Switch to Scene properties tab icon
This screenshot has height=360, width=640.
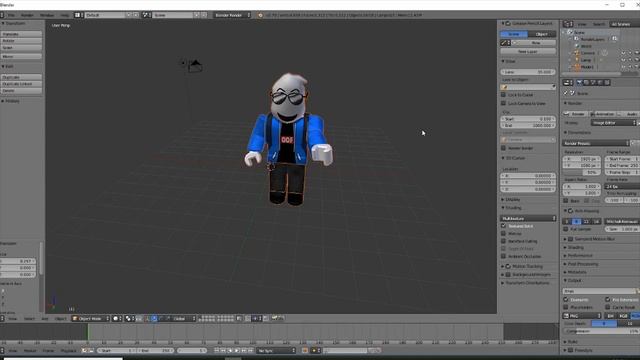(593, 82)
